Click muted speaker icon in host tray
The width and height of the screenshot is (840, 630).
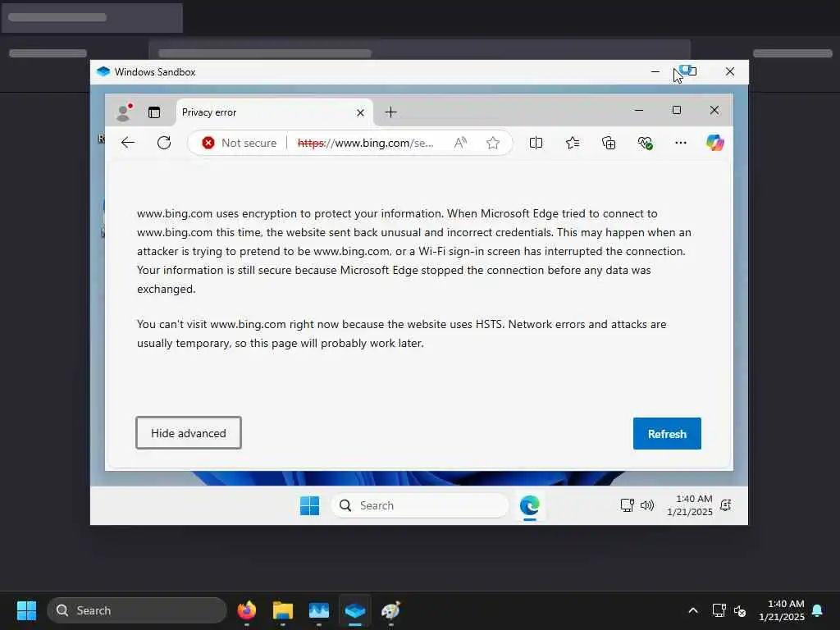(741, 610)
